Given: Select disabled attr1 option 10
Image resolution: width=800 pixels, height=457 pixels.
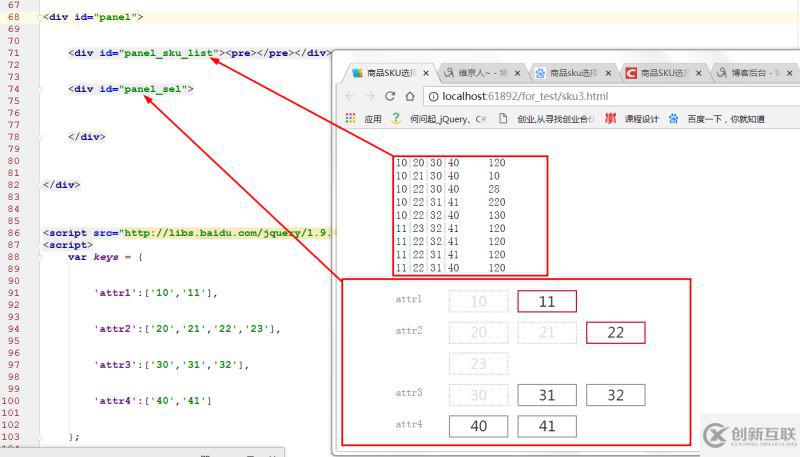Looking at the screenshot, I should pyautogui.click(x=479, y=301).
